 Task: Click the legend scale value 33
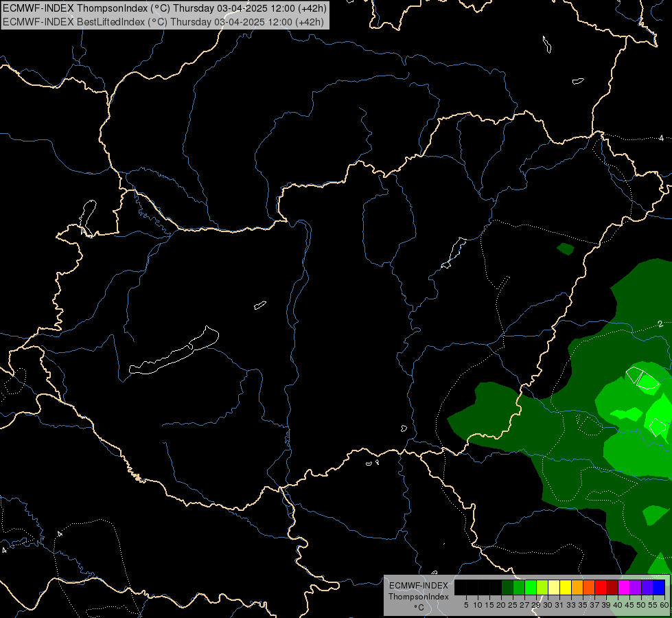571,605
